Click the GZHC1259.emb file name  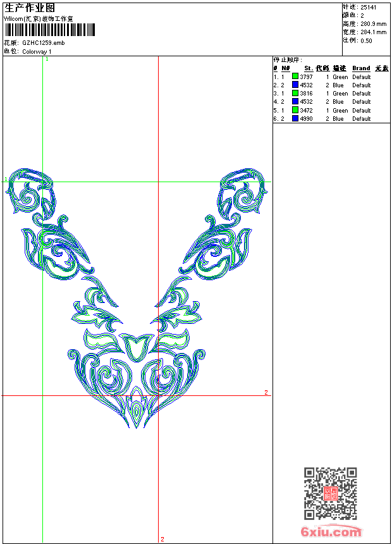coord(43,43)
